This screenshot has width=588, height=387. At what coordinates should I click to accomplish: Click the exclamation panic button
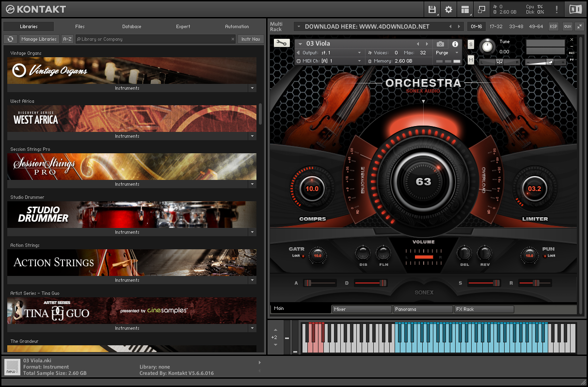tap(556, 9)
